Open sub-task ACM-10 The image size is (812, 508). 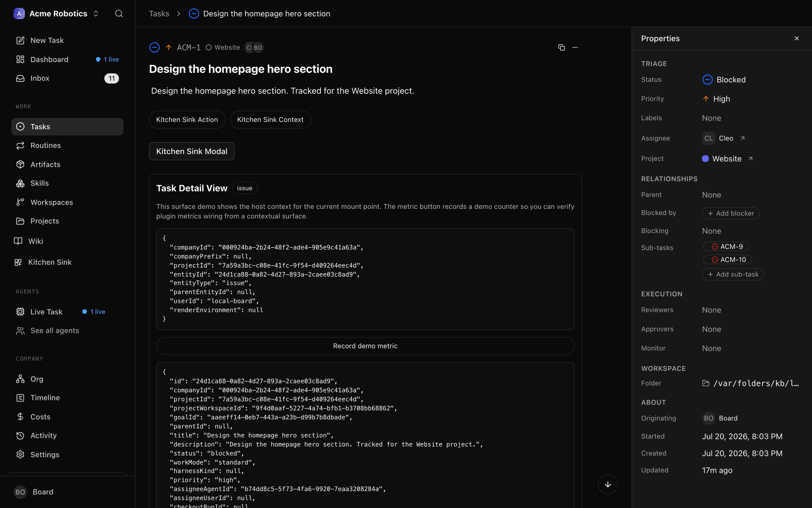click(x=728, y=259)
